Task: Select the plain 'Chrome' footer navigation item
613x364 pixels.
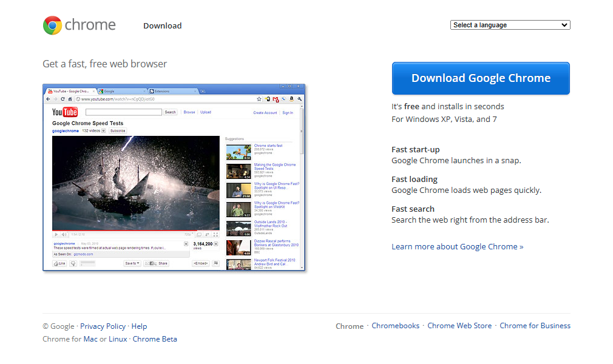Action: point(350,326)
